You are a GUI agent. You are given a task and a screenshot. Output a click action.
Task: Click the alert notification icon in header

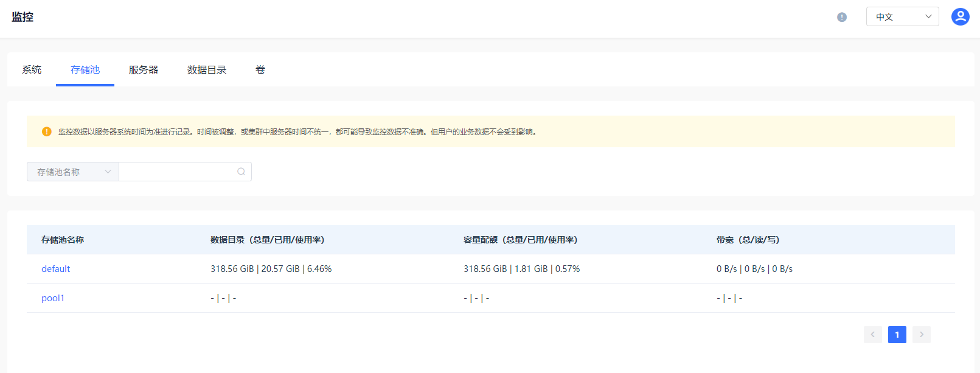[x=842, y=17]
